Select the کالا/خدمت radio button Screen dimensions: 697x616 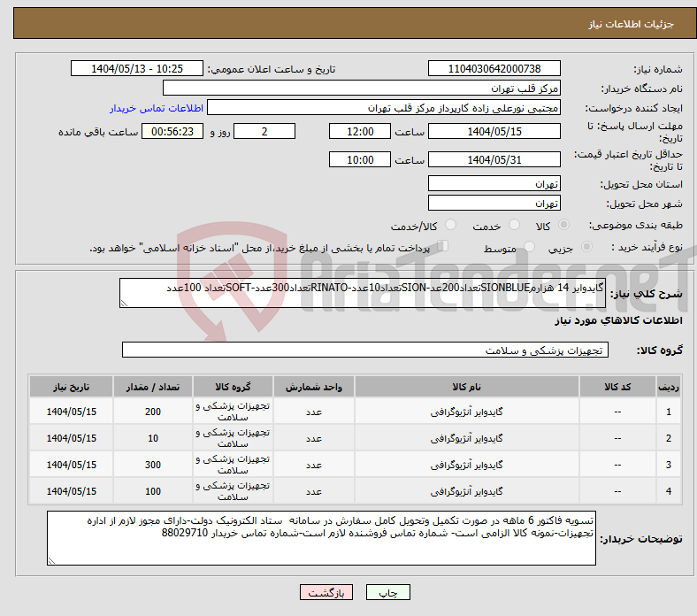point(451,225)
